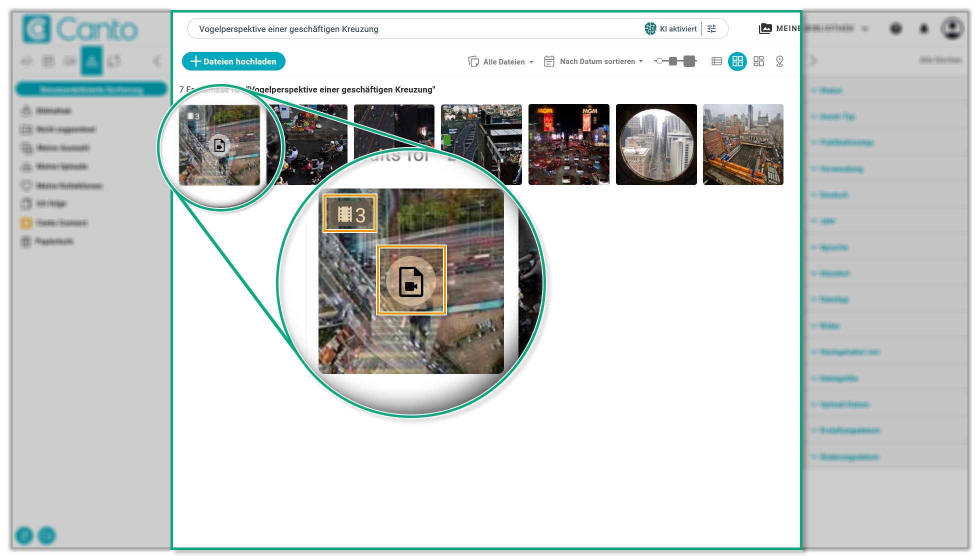Open the map location view

click(x=779, y=61)
